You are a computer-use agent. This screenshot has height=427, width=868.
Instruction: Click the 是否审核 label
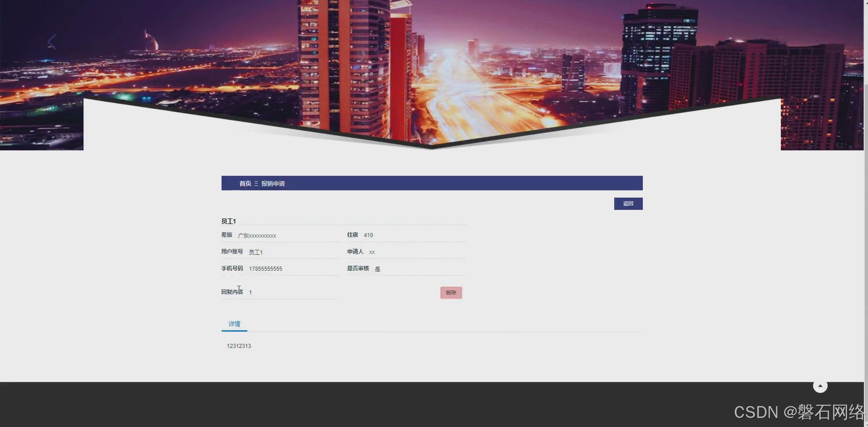pyautogui.click(x=358, y=268)
